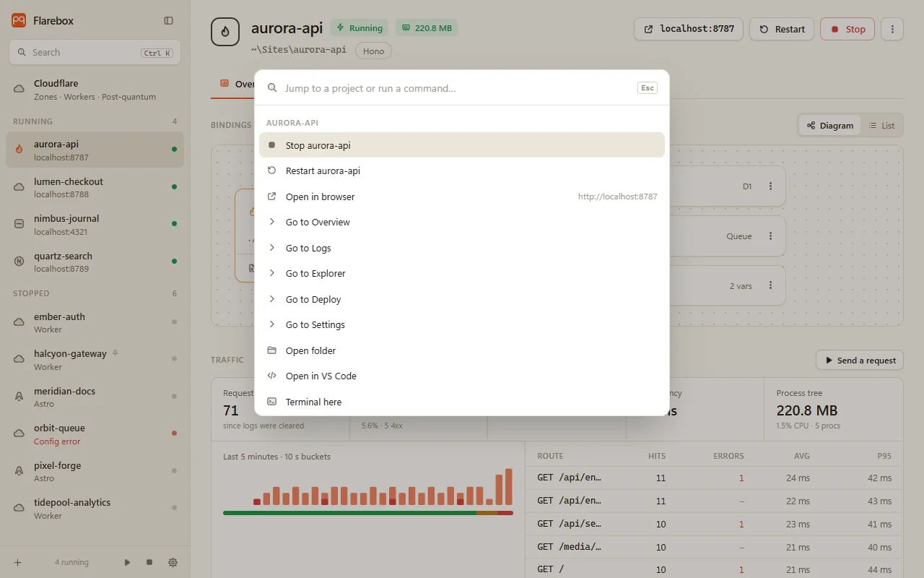Start all projects with the play icon

(128, 562)
